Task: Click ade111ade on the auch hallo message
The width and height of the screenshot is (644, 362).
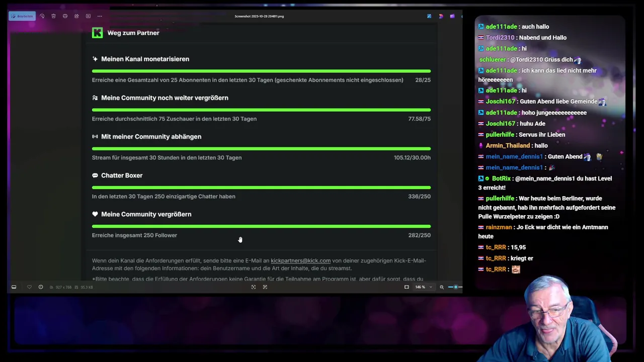Action: [501, 27]
